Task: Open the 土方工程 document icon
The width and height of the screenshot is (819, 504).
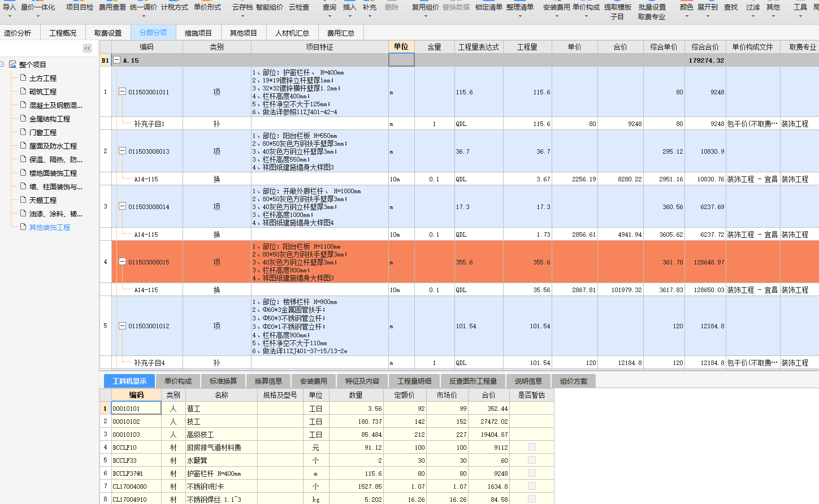Action: (x=23, y=78)
